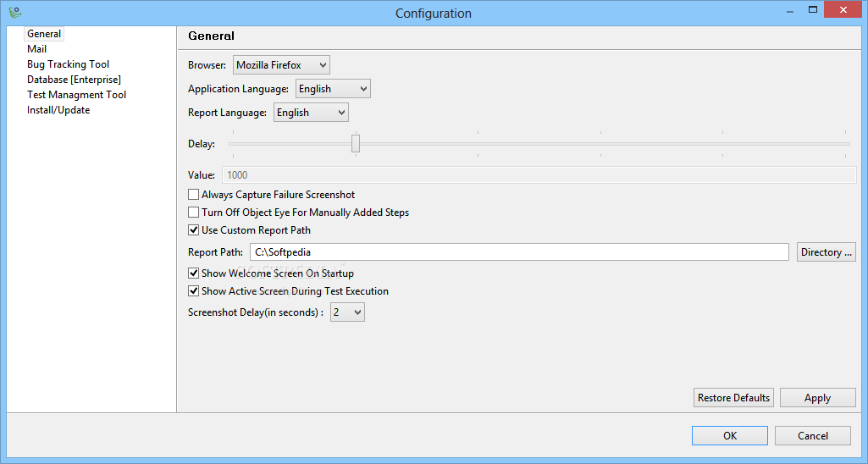This screenshot has height=464, width=868.
Task: Click the Directory ... button
Action: [x=826, y=252]
